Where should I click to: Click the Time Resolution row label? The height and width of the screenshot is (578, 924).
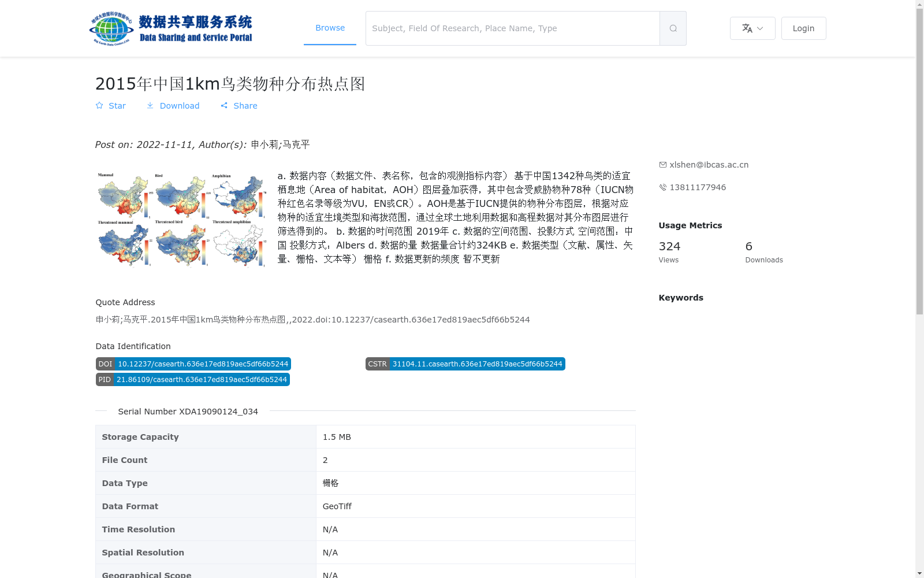(139, 529)
